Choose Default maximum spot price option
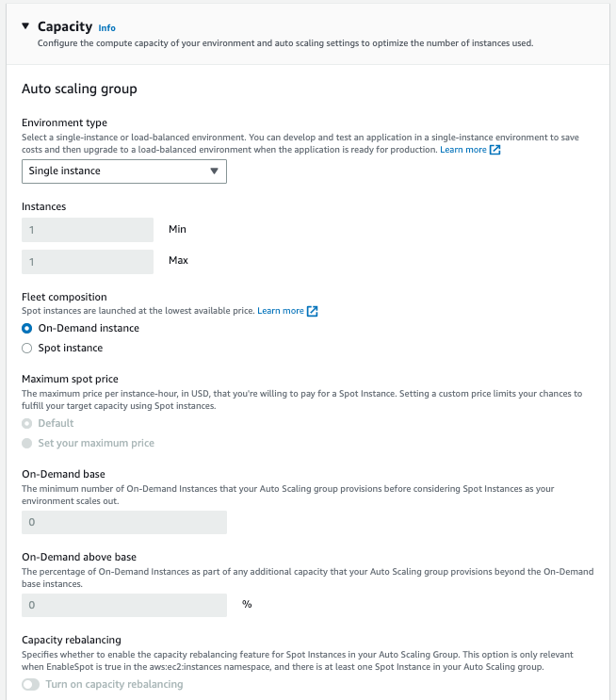This screenshot has height=700, width=616. pyautogui.click(x=27, y=423)
